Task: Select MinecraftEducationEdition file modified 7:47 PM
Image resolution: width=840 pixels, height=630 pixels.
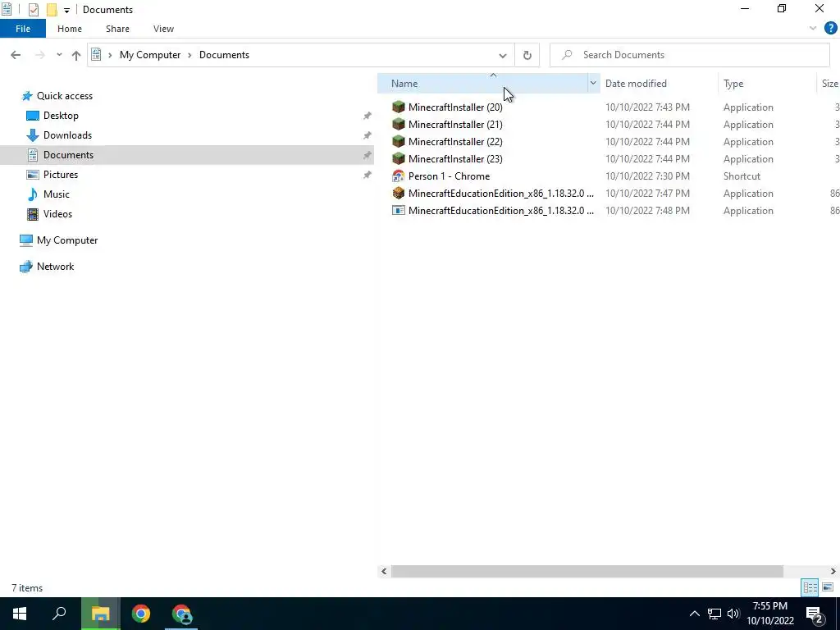Action: (500, 194)
